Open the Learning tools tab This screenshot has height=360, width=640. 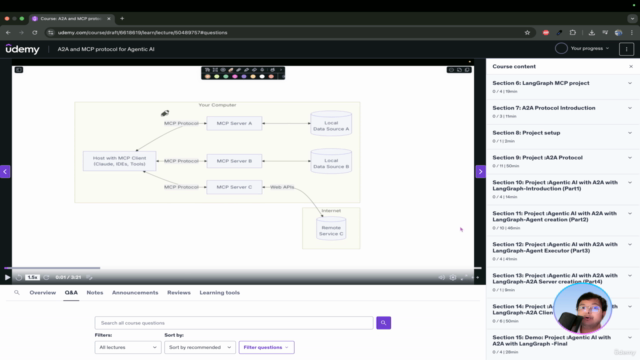click(x=220, y=293)
